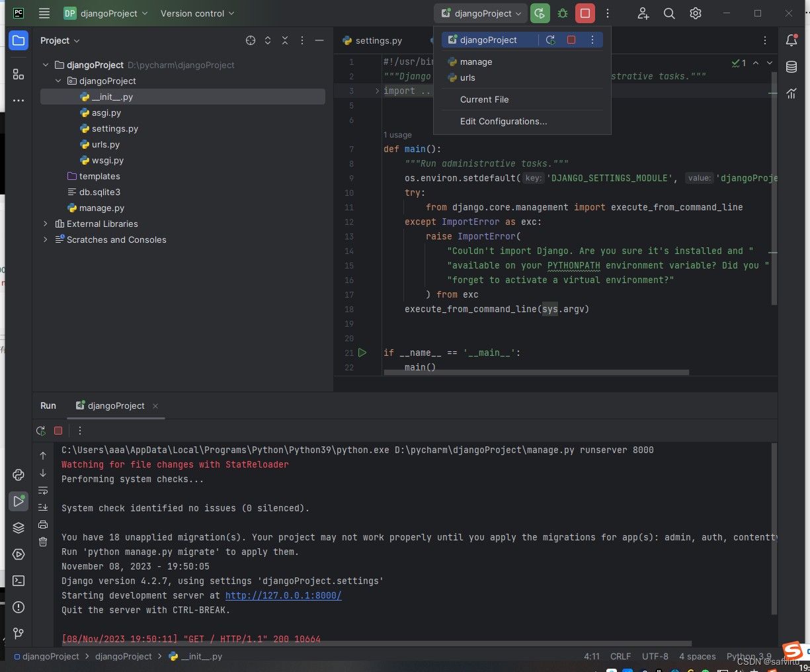Open the http://127.0.0.1:8000/ server link

[283, 595]
